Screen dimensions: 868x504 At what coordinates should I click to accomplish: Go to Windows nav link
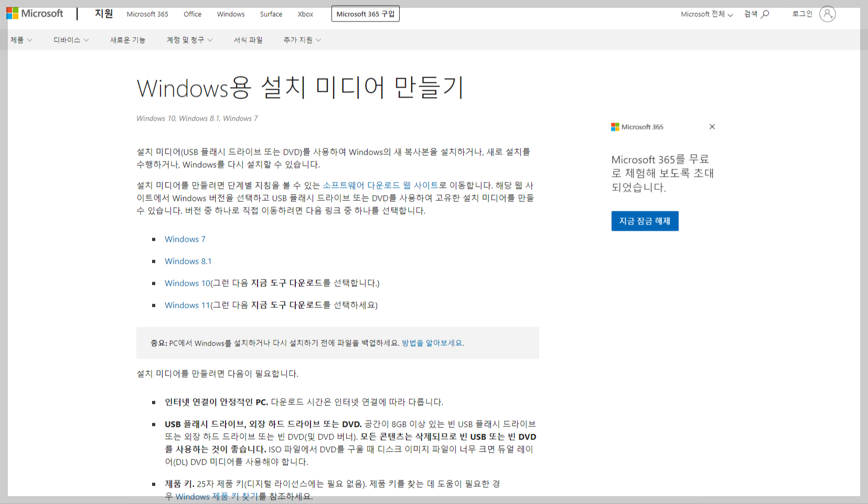pos(231,14)
